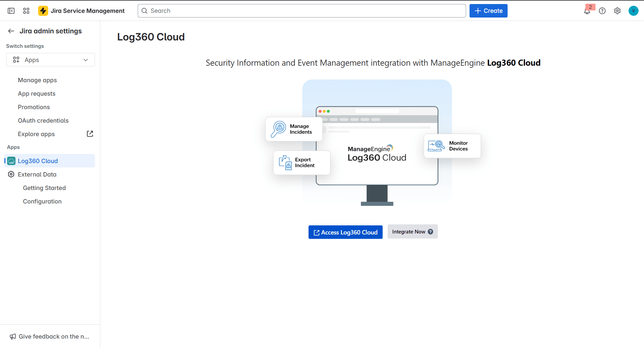Go back using the Jira admin settings arrow
The height and width of the screenshot is (348, 644).
pyautogui.click(x=11, y=31)
